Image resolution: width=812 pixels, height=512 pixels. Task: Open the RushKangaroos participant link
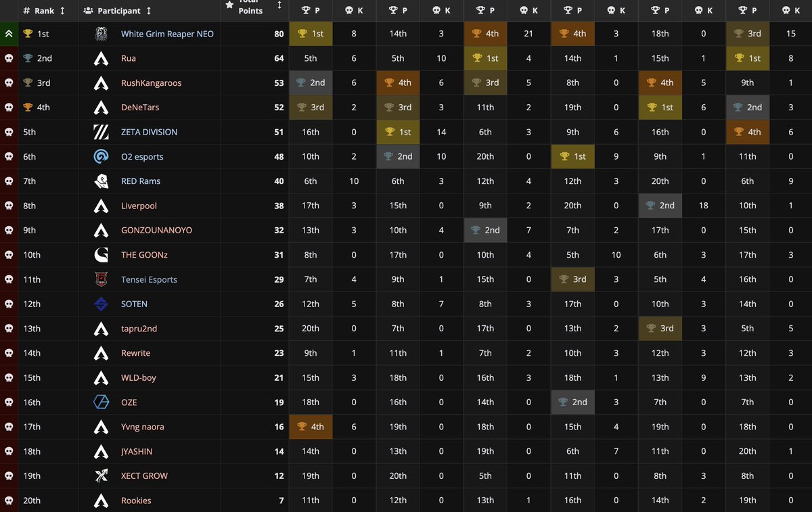(x=151, y=83)
